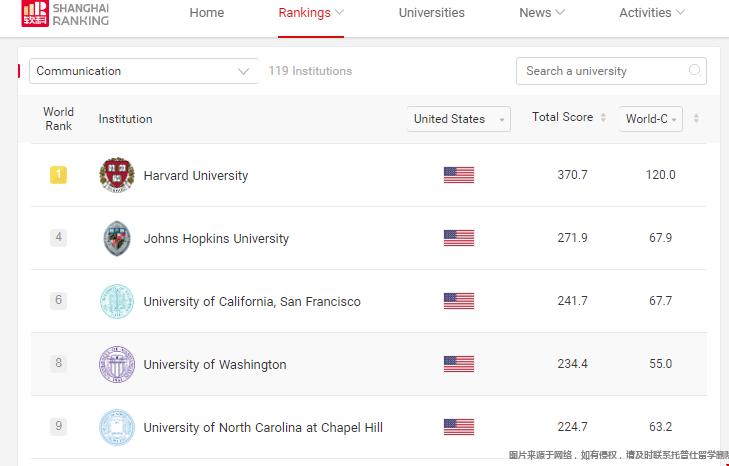Expand the World-C indicator dropdown

(651, 119)
